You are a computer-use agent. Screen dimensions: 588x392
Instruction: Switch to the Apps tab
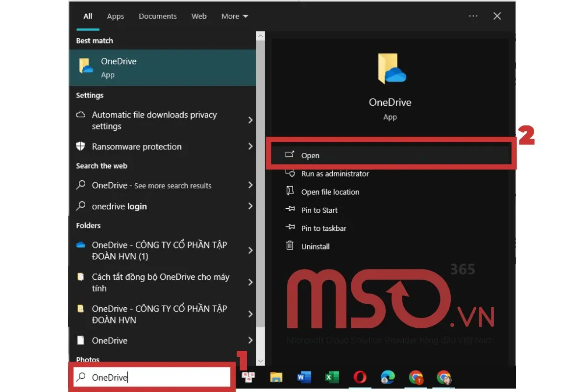coord(116,16)
